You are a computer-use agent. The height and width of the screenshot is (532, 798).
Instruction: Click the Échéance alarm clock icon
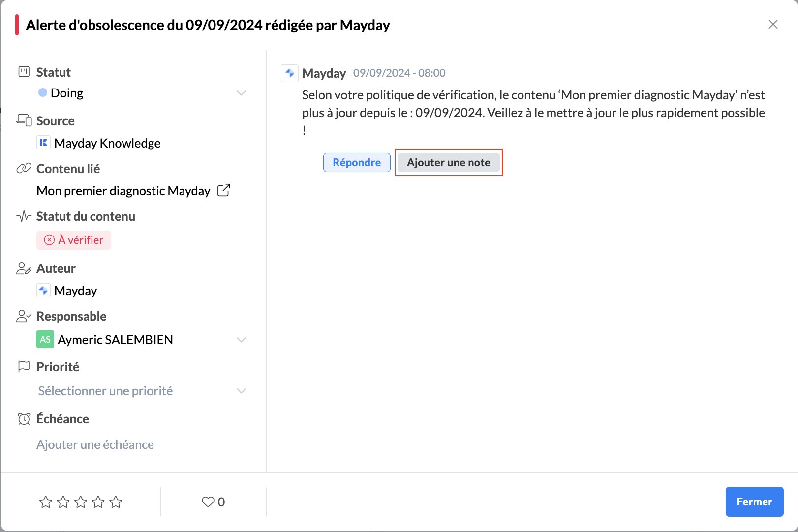24,419
